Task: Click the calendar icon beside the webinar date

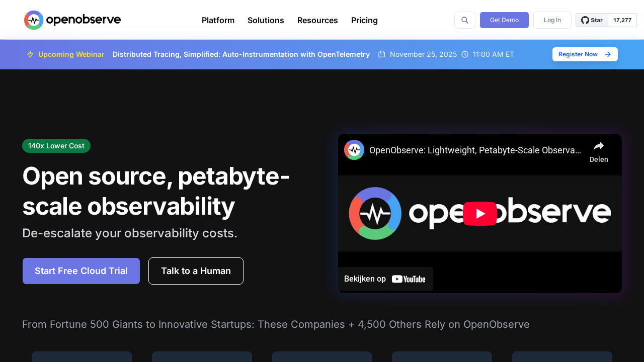Action: 381,54
